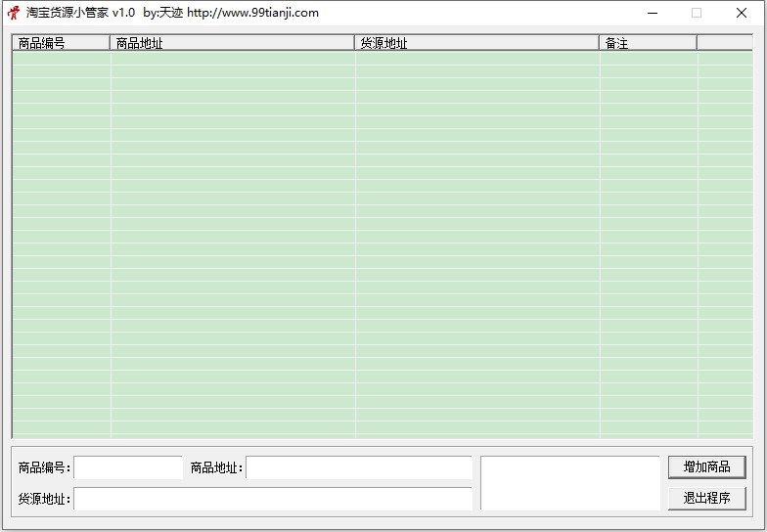Sort by 商品编号 column header
The image size is (767, 532).
[61, 43]
